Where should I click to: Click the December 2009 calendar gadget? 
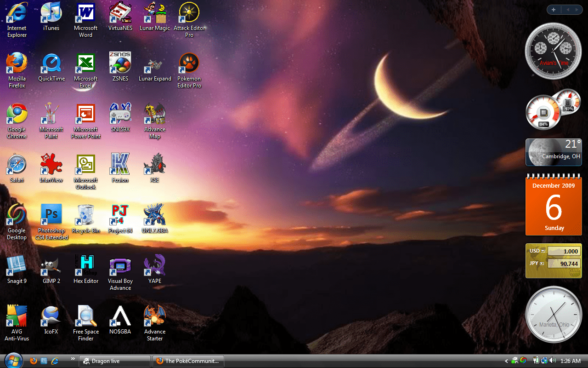(554, 205)
